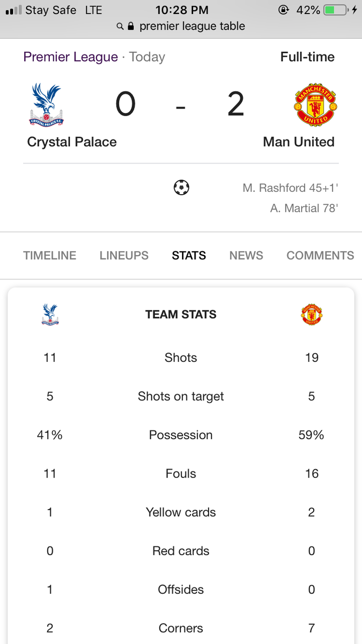The image size is (362, 644).
Task: Tap the Possession stats row label
Action: click(x=180, y=435)
